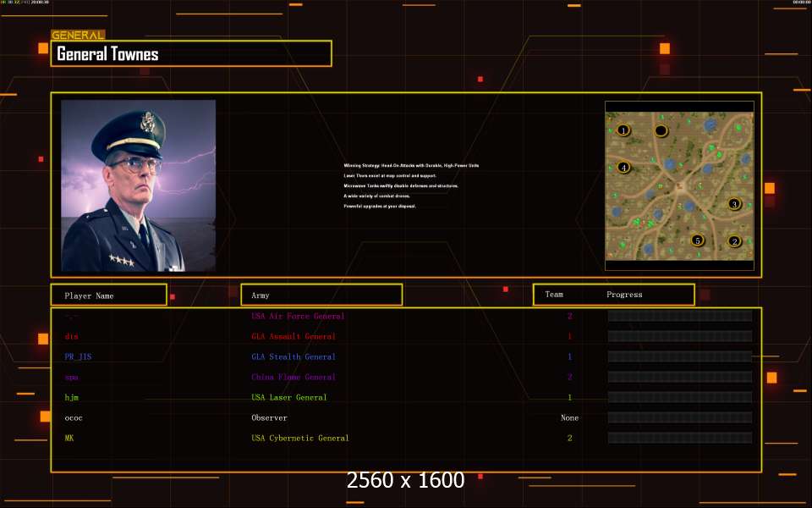Viewport: 812px width, 508px height.
Task: Click the Observer army entry
Action: [269, 417]
